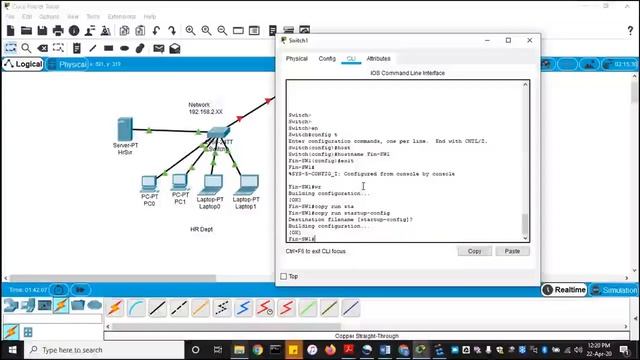
Task: Pick the Copper Cross-Over dashed cable
Action: click(179, 308)
